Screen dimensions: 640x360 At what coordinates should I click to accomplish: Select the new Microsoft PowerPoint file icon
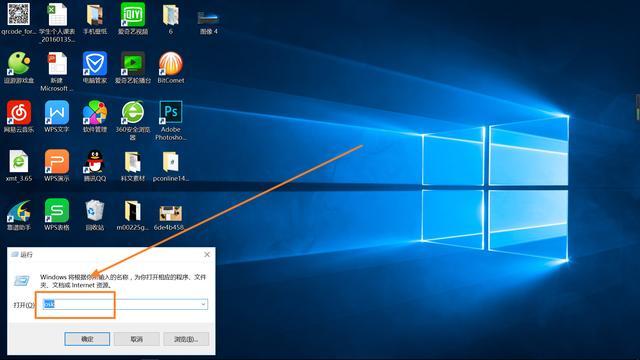(57, 64)
